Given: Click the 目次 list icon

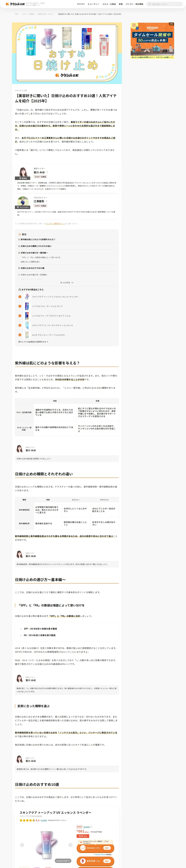Looking at the screenshot, I should pyautogui.click(x=20, y=234).
